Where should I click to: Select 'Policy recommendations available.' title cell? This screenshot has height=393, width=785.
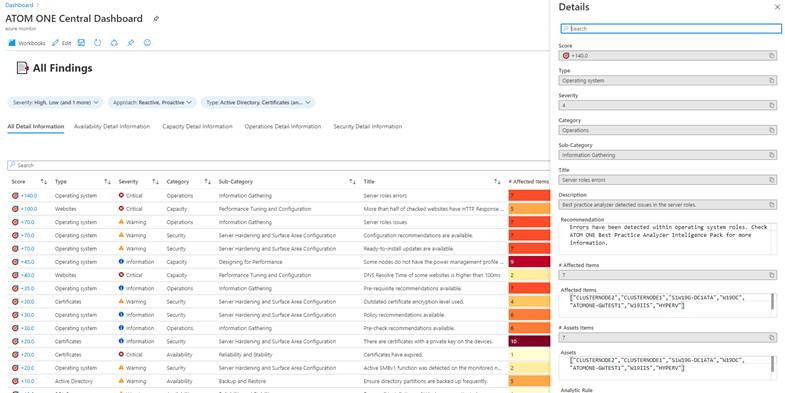click(x=404, y=315)
